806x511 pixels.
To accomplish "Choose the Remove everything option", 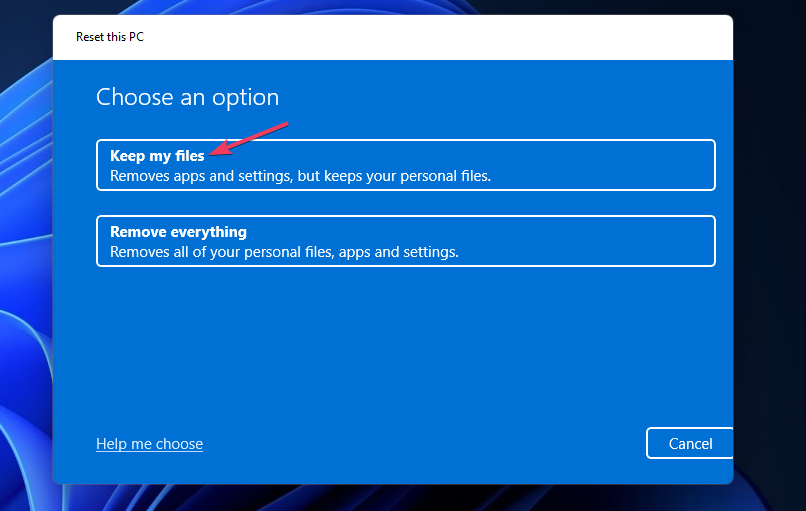I will 405,241.
